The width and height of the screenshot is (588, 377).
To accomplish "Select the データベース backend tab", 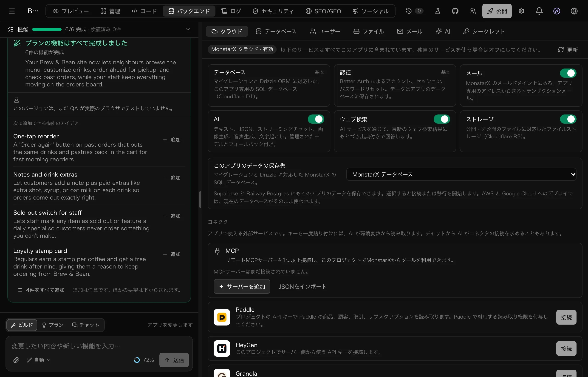I will coord(276,31).
